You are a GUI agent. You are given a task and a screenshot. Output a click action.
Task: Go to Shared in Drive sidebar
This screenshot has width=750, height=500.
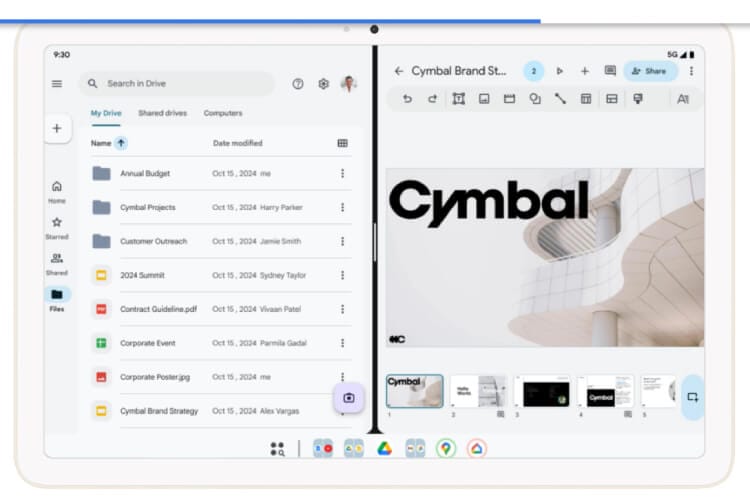[57, 264]
